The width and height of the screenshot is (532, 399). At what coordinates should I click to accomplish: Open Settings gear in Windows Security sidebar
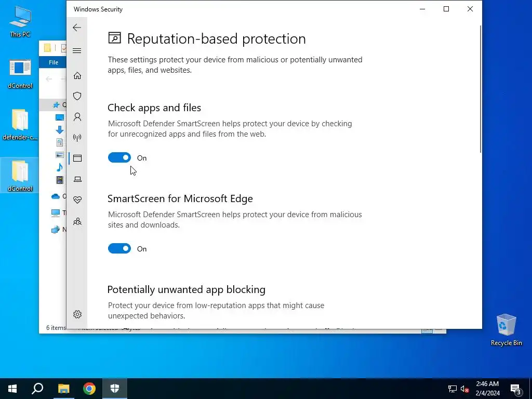(x=77, y=314)
